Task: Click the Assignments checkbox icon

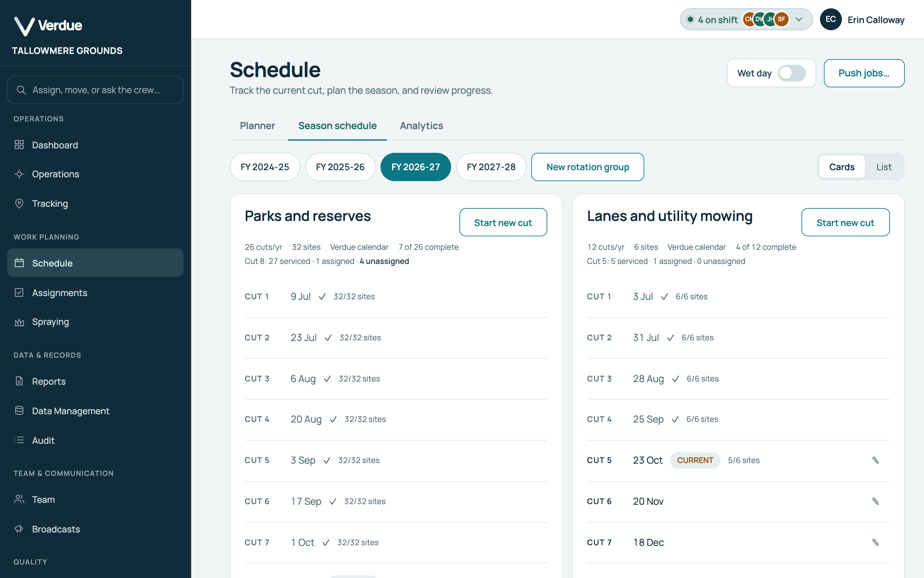Action: point(19,293)
